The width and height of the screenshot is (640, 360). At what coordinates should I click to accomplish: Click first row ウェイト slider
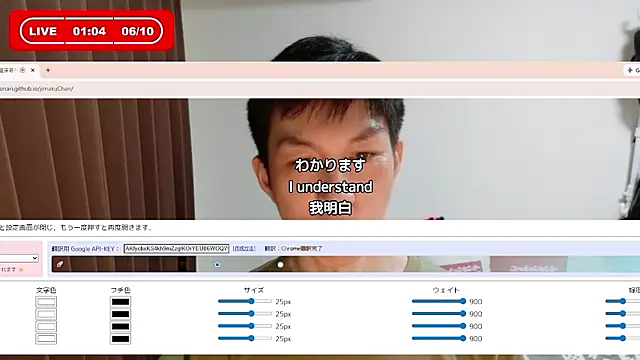click(439, 301)
